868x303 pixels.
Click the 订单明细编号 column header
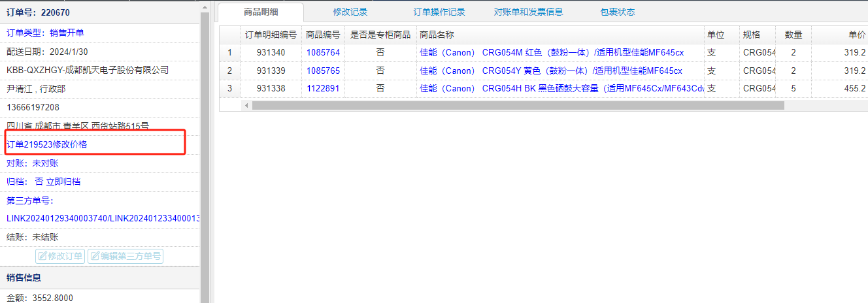pos(271,35)
